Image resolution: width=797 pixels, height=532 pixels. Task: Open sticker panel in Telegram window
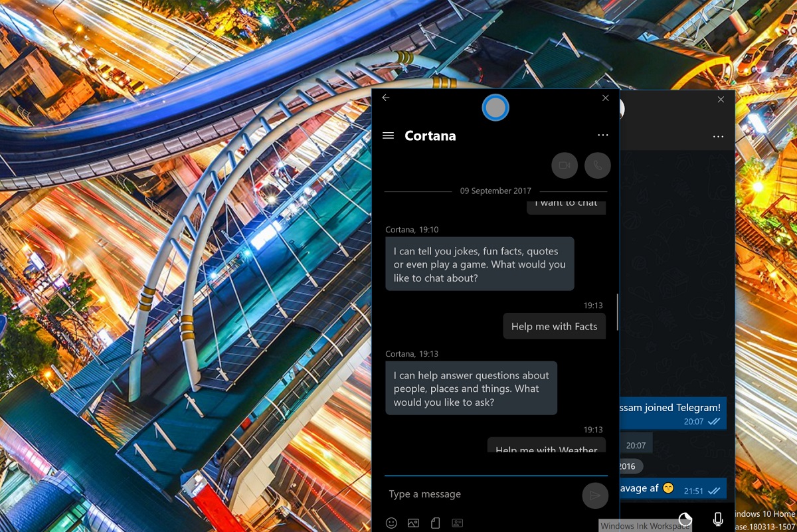pyautogui.click(x=685, y=519)
